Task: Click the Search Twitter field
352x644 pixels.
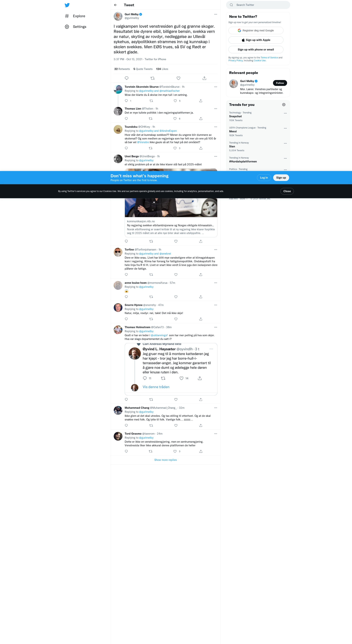Action: click(x=260, y=5)
